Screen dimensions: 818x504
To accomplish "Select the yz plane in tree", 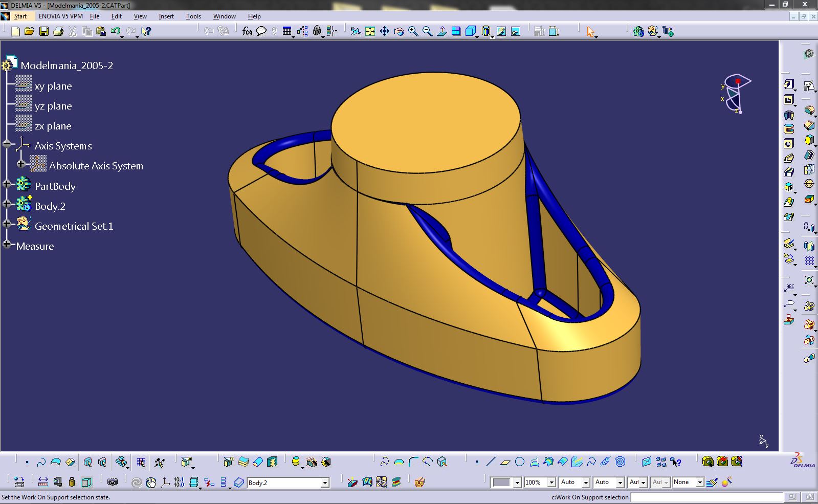I will 53,106.
